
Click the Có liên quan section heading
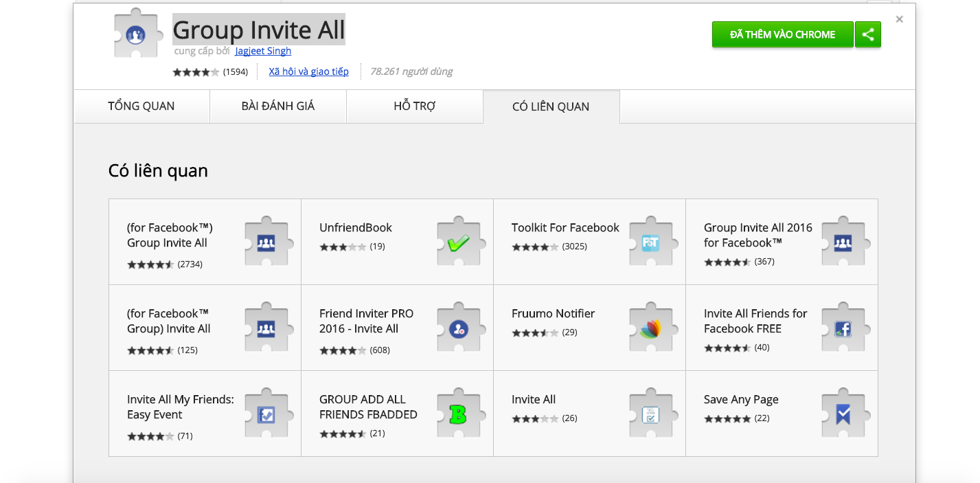158,170
